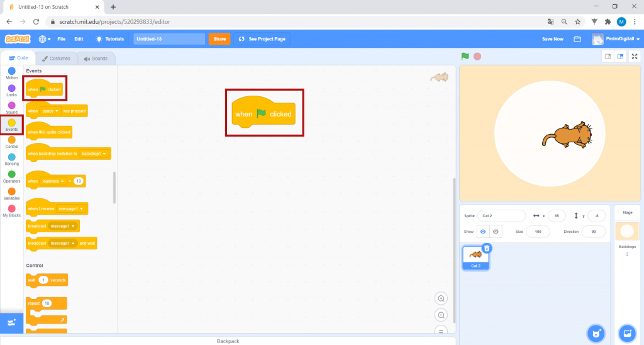Click the Share button
Image resolution: width=644 pixels, height=345 pixels.
(x=219, y=39)
